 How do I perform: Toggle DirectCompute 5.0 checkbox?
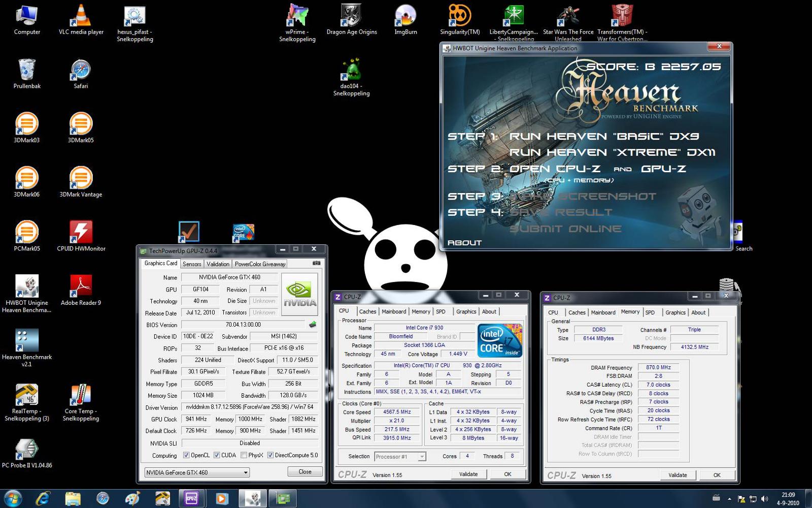(x=270, y=455)
